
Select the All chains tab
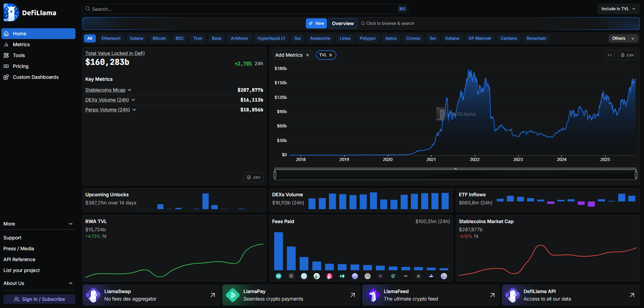(x=90, y=38)
